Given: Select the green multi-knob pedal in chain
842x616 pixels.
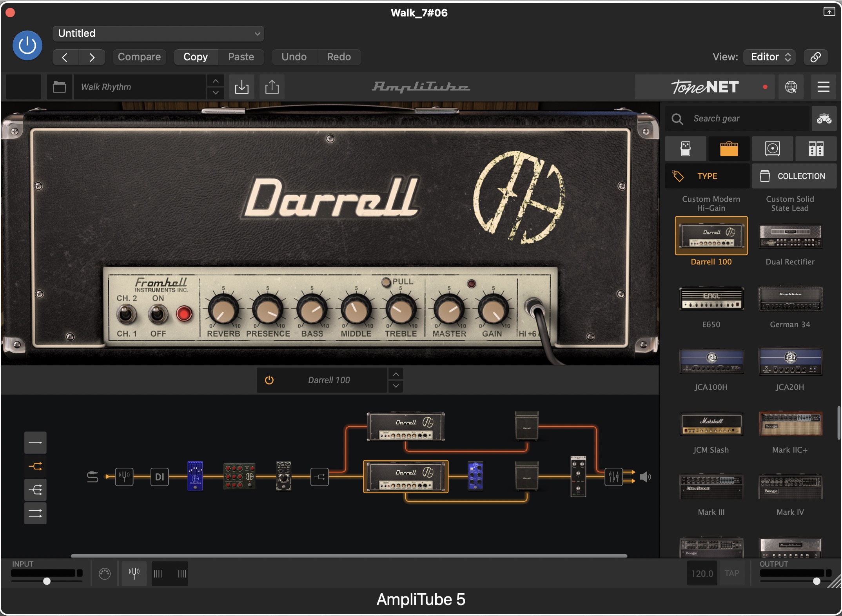Looking at the screenshot, I should (240, 476).
